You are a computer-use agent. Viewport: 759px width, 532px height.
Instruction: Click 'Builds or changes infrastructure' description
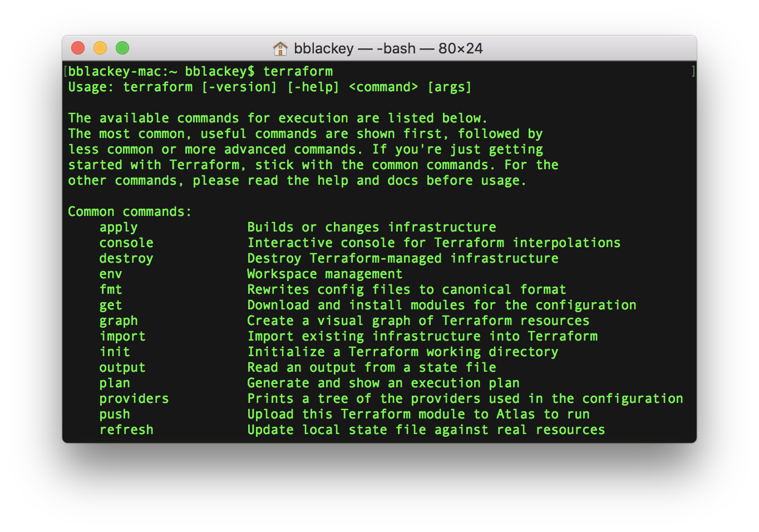372,227
